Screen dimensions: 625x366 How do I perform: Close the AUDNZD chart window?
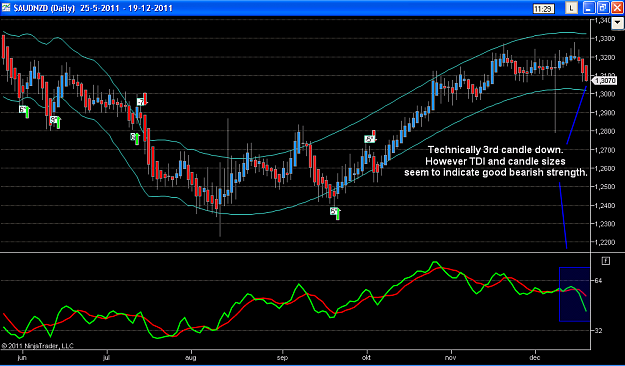click(x=616, y=8)
